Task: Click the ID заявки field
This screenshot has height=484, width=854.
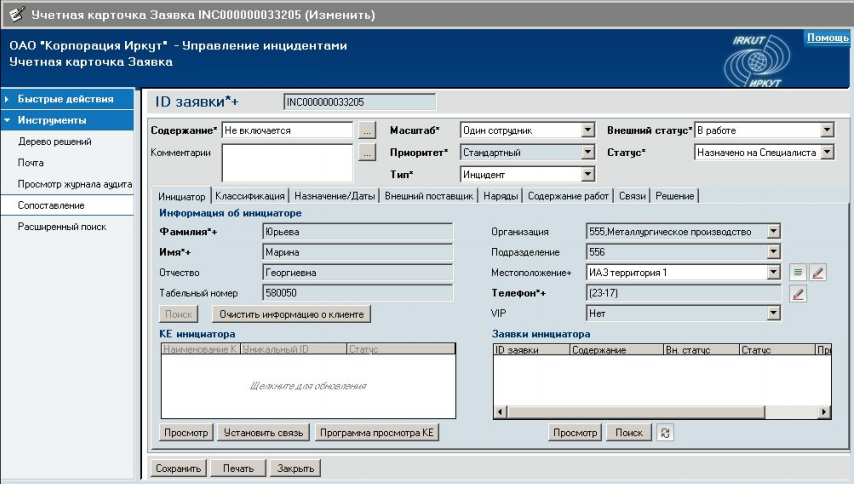Action: 359,102
